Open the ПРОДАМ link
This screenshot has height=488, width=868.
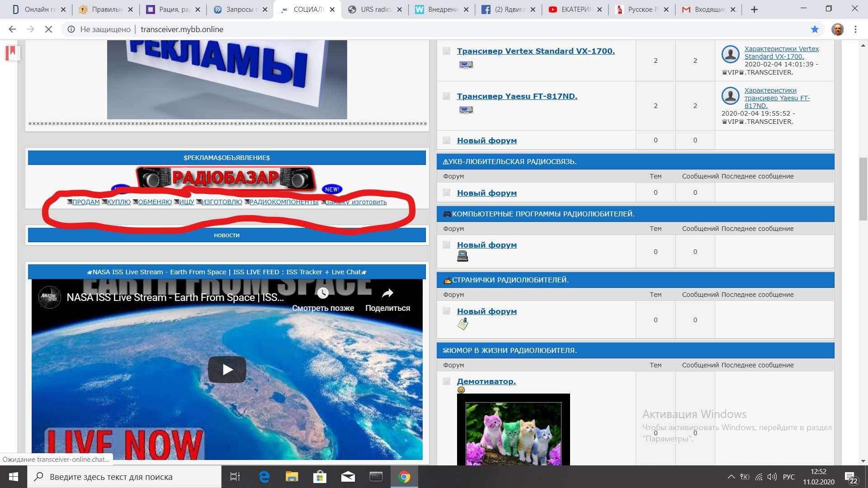86,202
